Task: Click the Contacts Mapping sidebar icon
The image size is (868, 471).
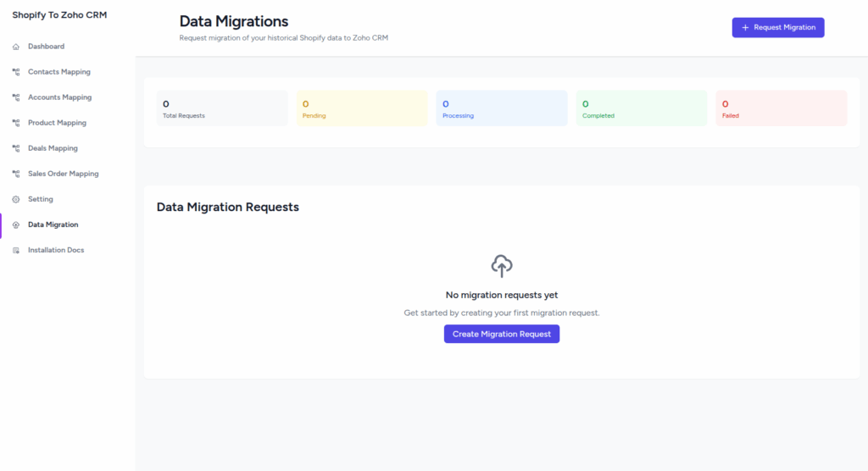Action: pyautogui.click(x=16, y=72)
